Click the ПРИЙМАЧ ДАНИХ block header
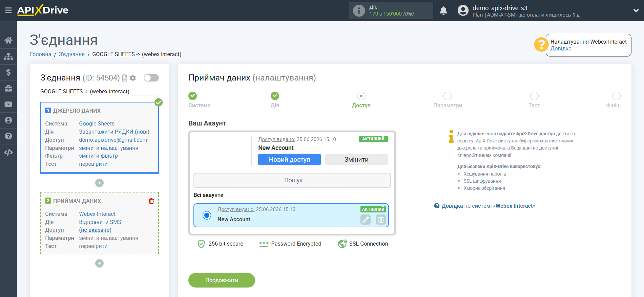The height and width of the screenshot is (297, 644). (x=77, y=201)
